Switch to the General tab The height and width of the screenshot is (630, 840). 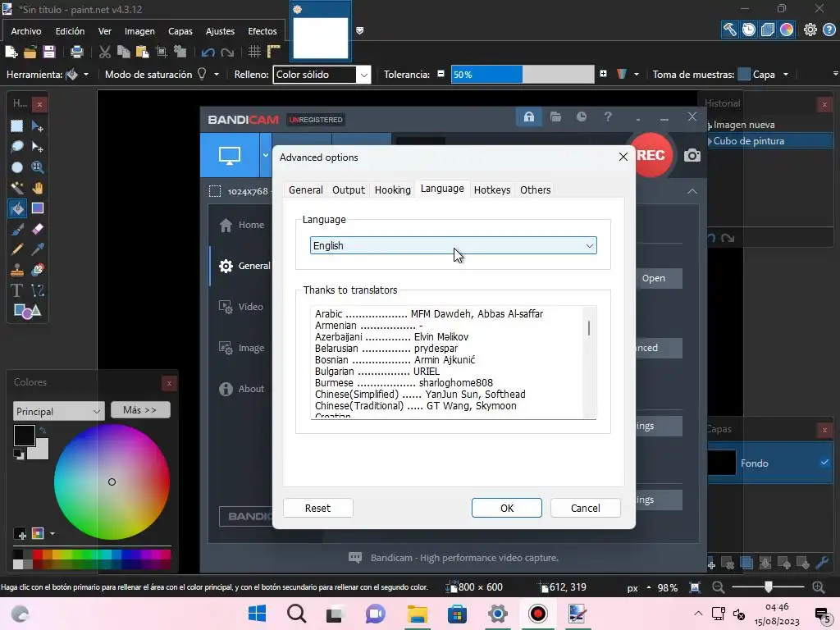(x=305, y=189)
